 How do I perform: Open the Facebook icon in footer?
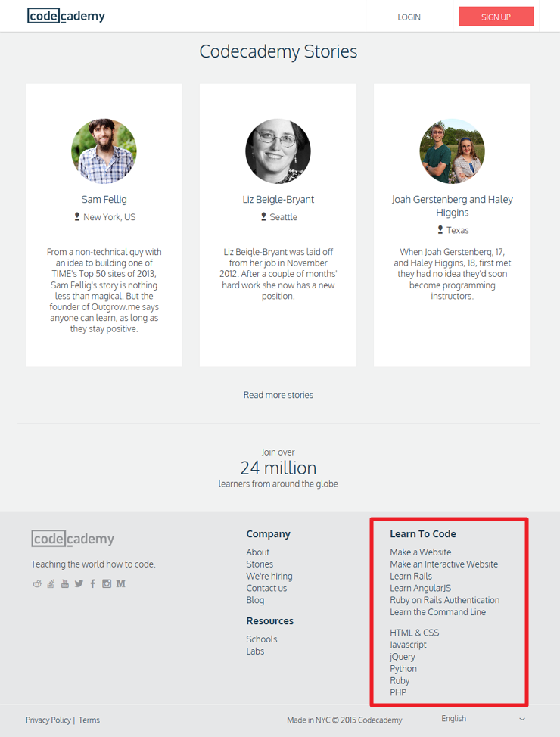point(92,583)
